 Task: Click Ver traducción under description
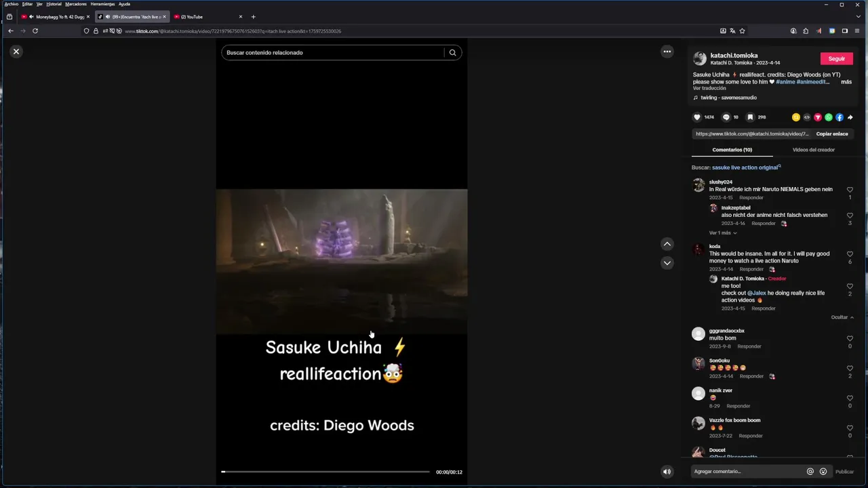pyautogui.click(x=709, y=88)
